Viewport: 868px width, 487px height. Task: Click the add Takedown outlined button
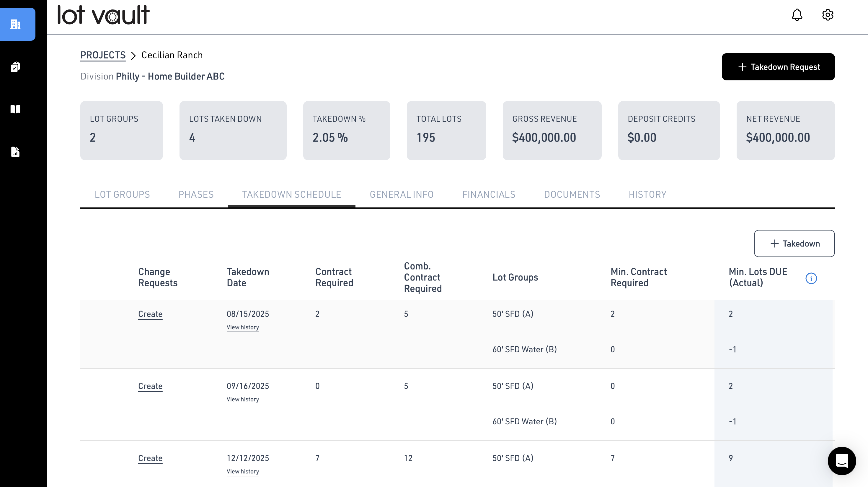(794, 243)
